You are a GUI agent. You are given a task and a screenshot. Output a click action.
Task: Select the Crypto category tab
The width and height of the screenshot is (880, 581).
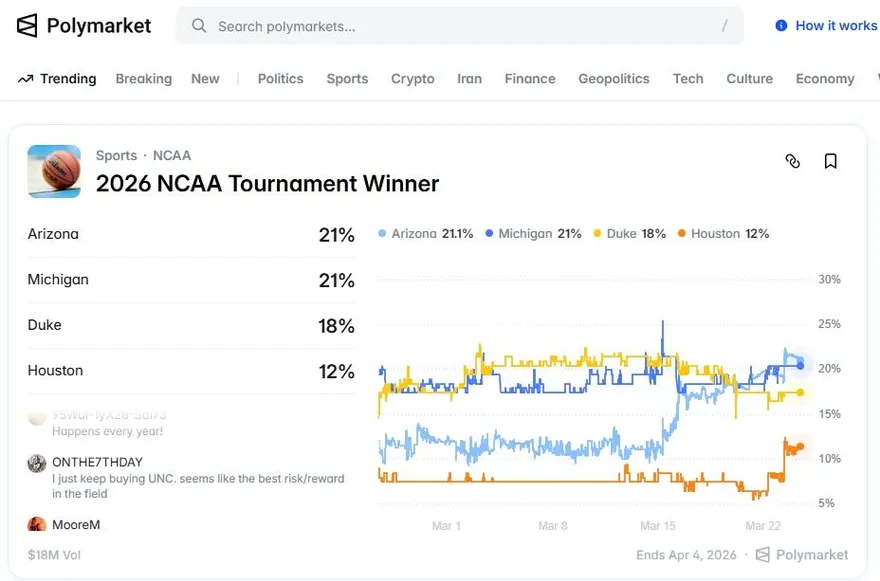pyautogui.click(x=412, y=79)
